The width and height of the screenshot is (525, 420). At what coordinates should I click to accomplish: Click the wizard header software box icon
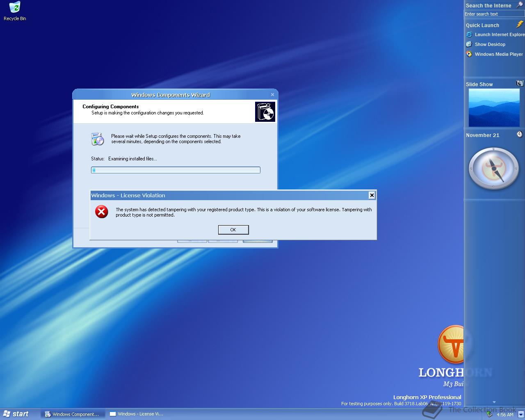(265, 112)
